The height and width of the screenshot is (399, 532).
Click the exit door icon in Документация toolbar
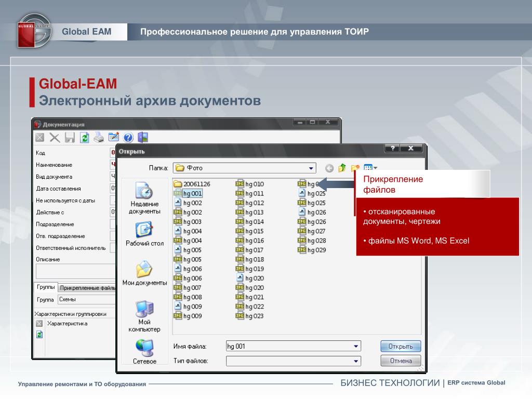point(143,137)
